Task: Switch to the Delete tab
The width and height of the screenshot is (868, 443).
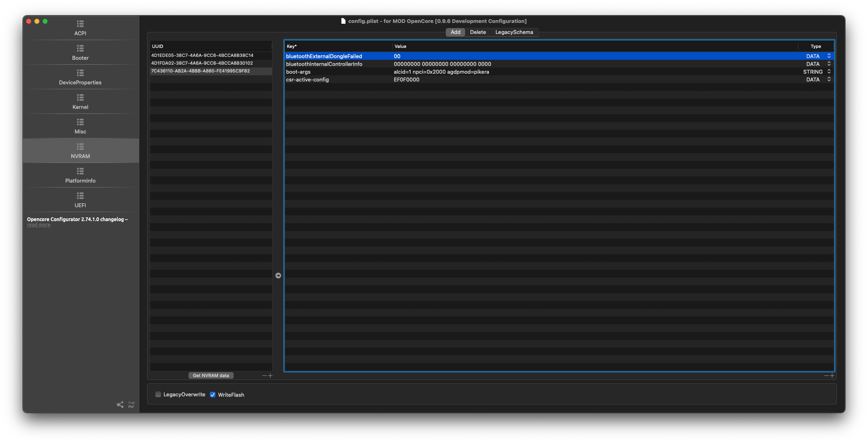Action: point(478,32)
